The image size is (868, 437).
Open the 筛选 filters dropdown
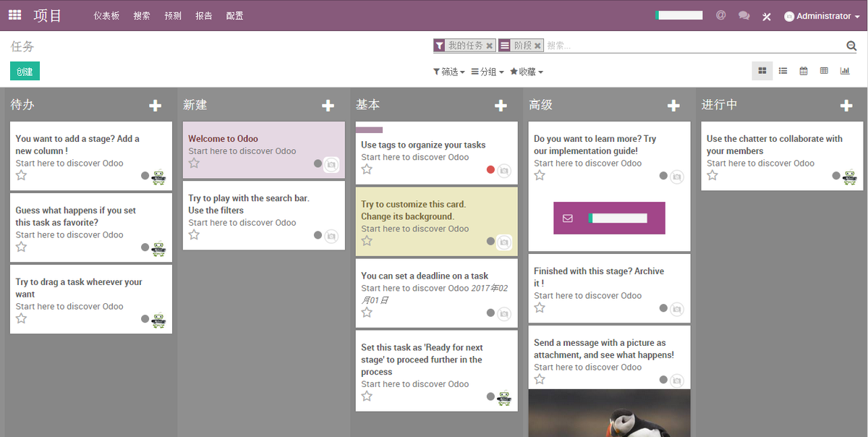point(448,72)
